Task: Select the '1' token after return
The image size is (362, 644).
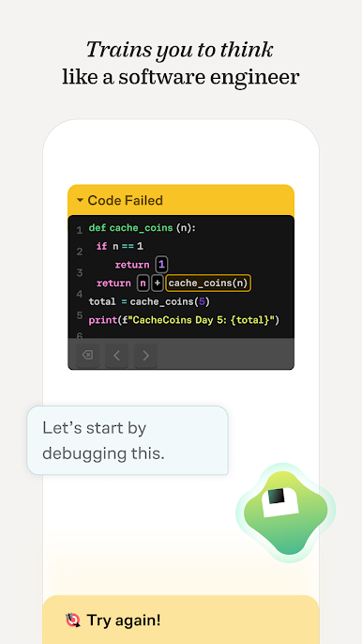Action: (161, 265)
